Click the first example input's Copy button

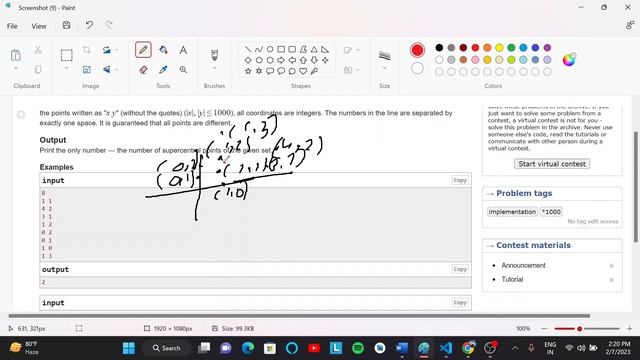(x=460, y=180)
